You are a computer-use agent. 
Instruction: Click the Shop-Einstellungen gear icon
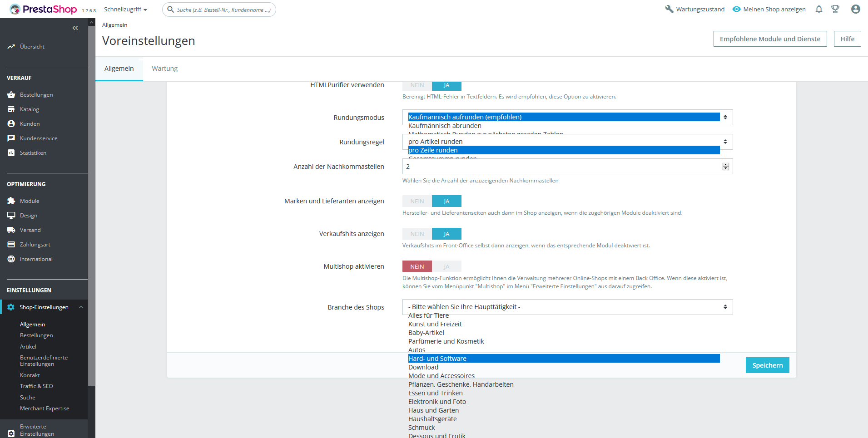11,307
